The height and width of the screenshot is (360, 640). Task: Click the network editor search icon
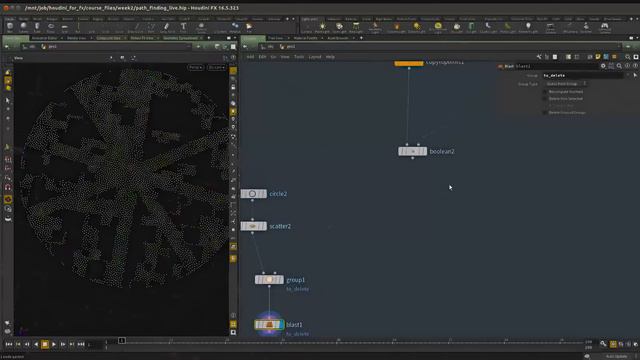(628, 57)
